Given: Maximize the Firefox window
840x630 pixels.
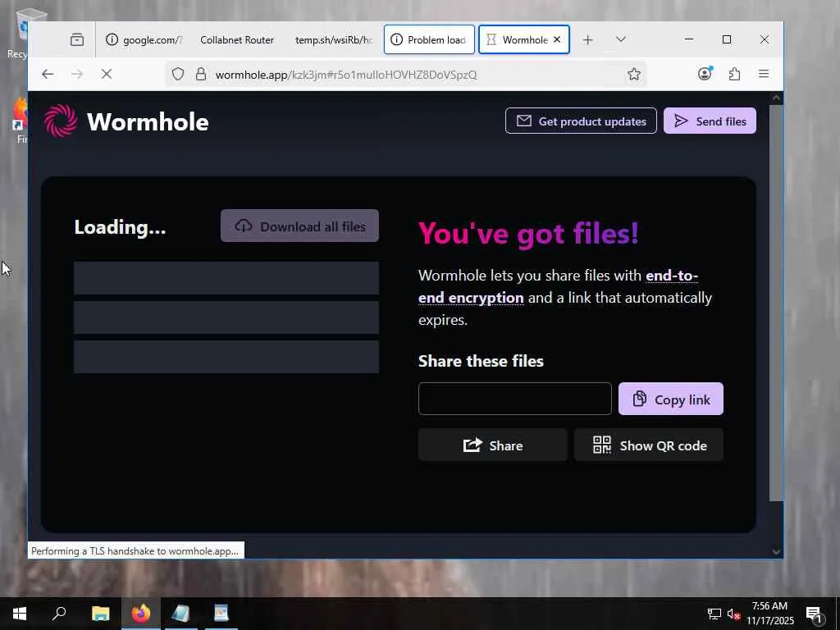Looking at the screenshot, I should pyautogui.click(x=727, y=39).
